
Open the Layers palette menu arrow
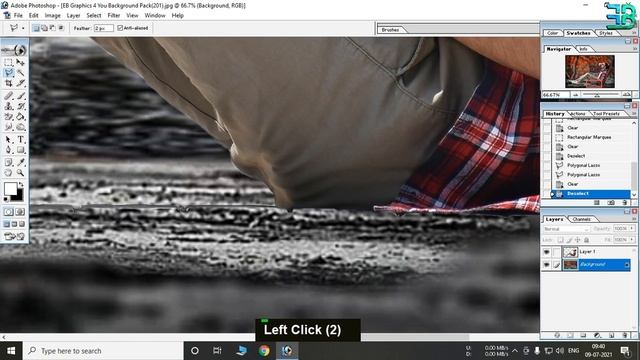[634, 220]
